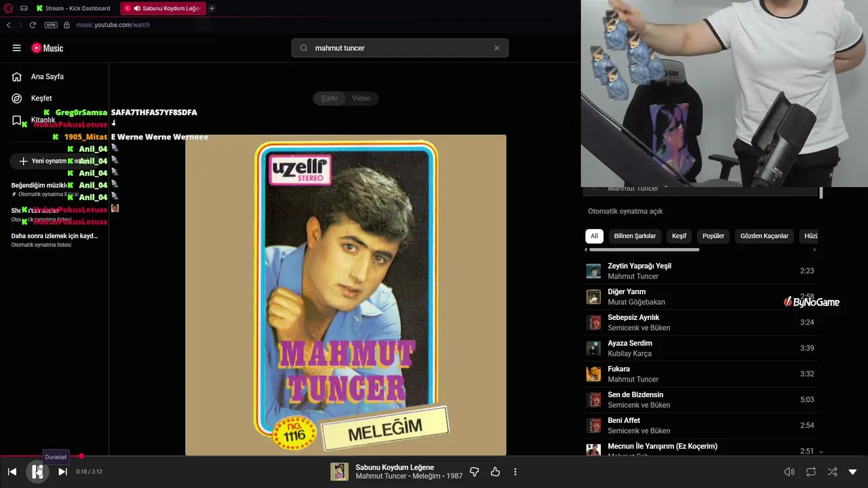This screenshot has height=488, width=868.
Task: Select the All filter chip
Action: (x=594, y=236)
